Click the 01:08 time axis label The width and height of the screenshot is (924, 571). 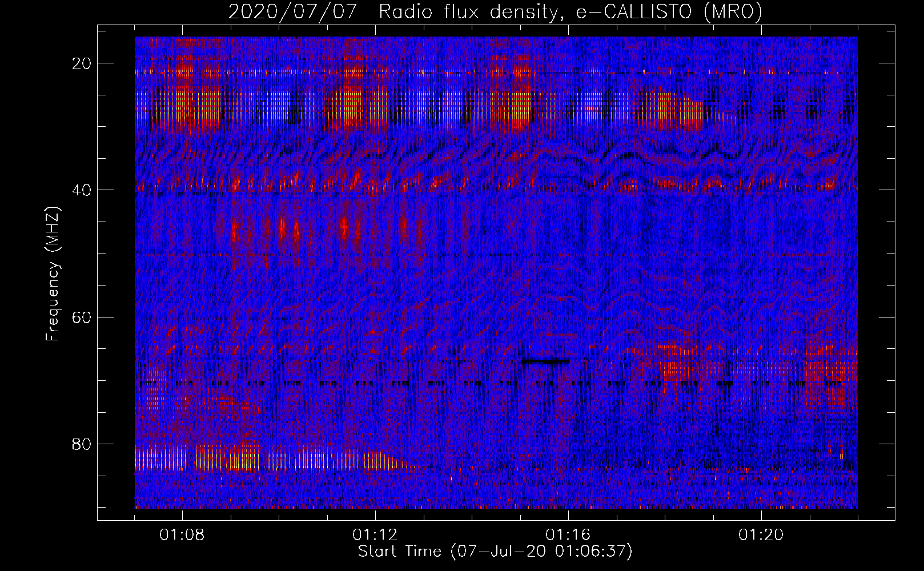(182, 535)
